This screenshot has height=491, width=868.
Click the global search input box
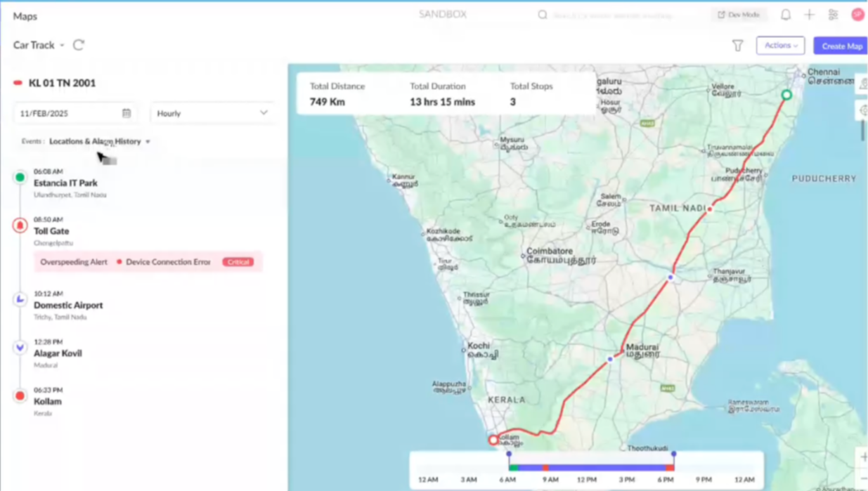615,15
